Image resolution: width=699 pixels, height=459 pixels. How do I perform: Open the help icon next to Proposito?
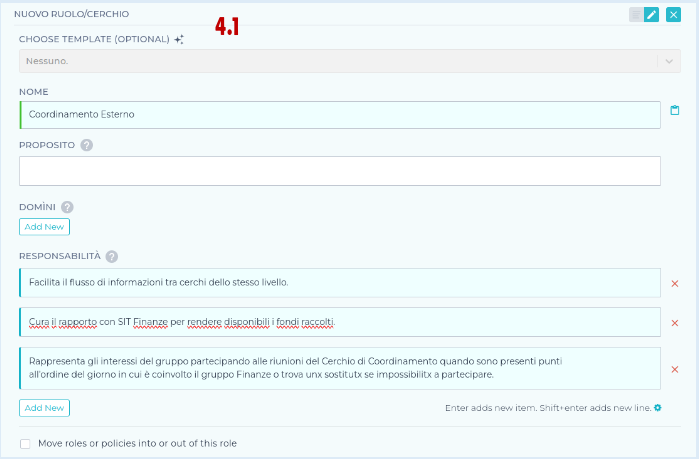87,145
